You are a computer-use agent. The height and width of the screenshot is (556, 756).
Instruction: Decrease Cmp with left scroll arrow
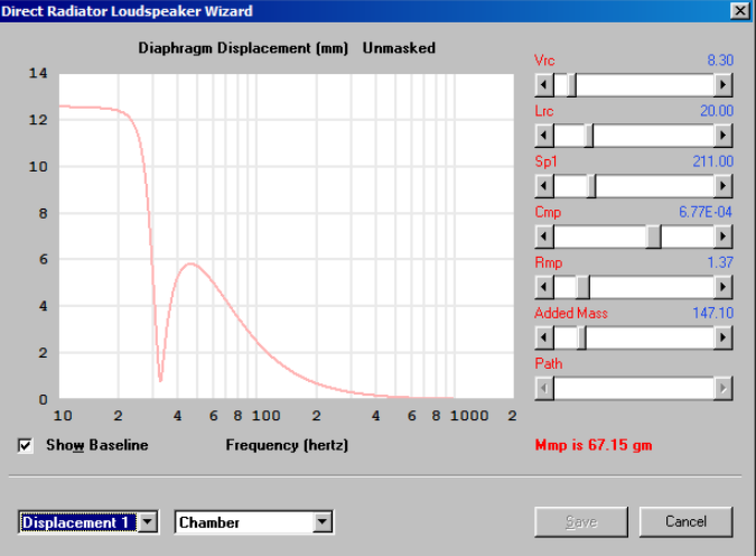[544, 237]
